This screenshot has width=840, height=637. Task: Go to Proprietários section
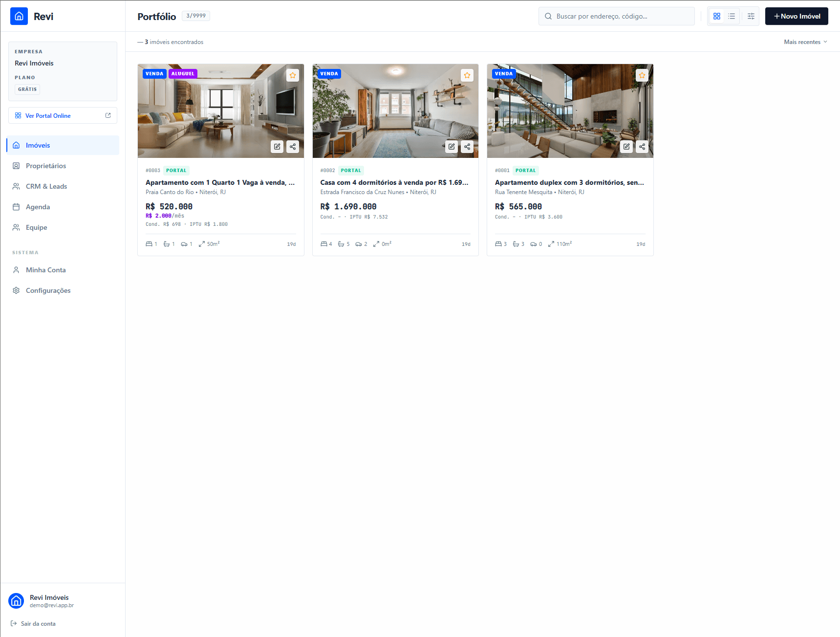(x=45, y=166)
